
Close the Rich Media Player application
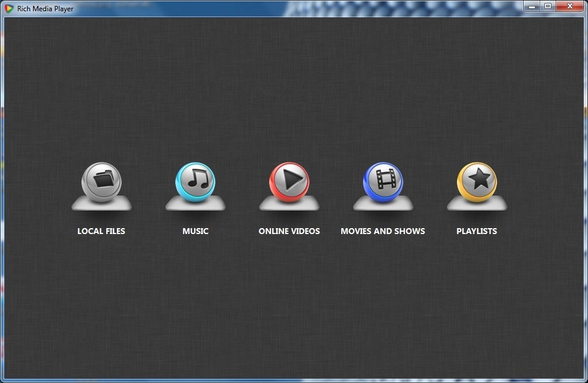click(x=570, y=6)
